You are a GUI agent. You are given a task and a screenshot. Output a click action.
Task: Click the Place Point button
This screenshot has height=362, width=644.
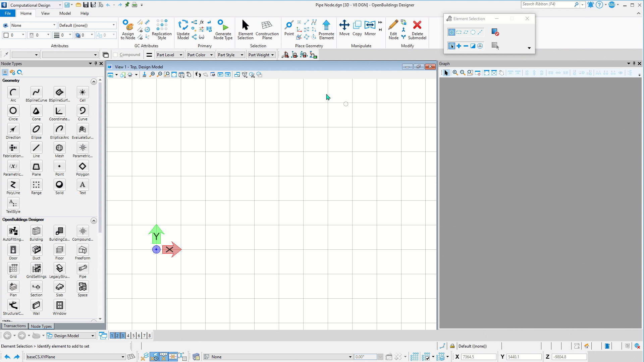click(x=289, y=28)
